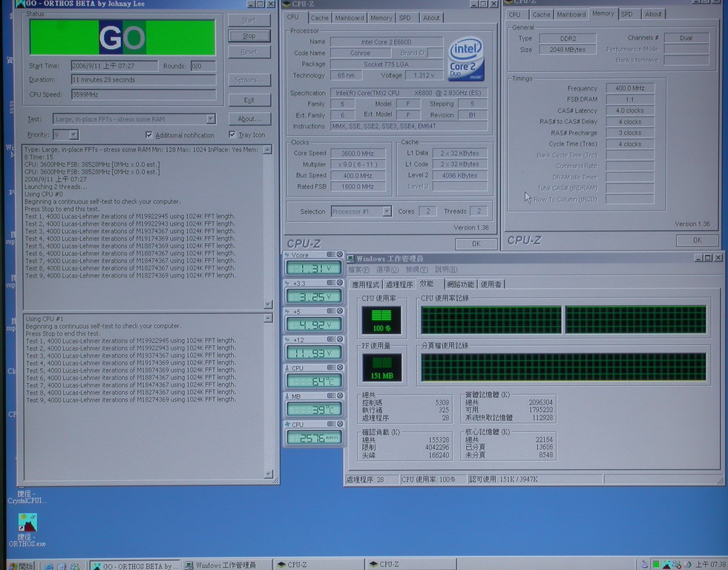Click the Exit button in ORTHOS
728x570 pixels.
point(249,99)
